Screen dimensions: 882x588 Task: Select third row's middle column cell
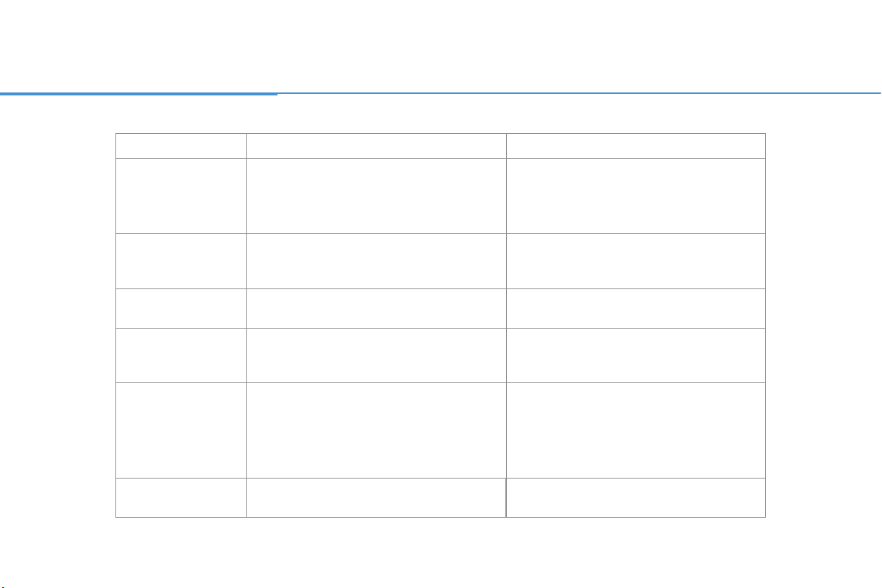tap(377, 261)
